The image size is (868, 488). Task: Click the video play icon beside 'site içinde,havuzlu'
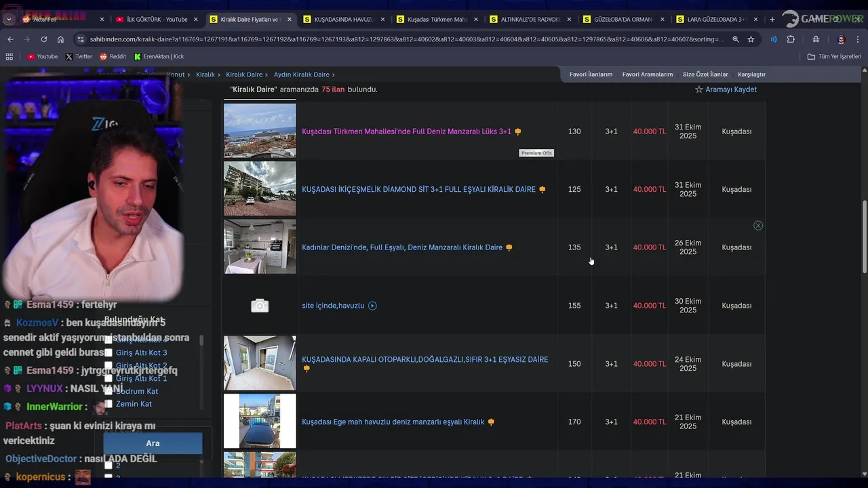click(x=372, y=306)
